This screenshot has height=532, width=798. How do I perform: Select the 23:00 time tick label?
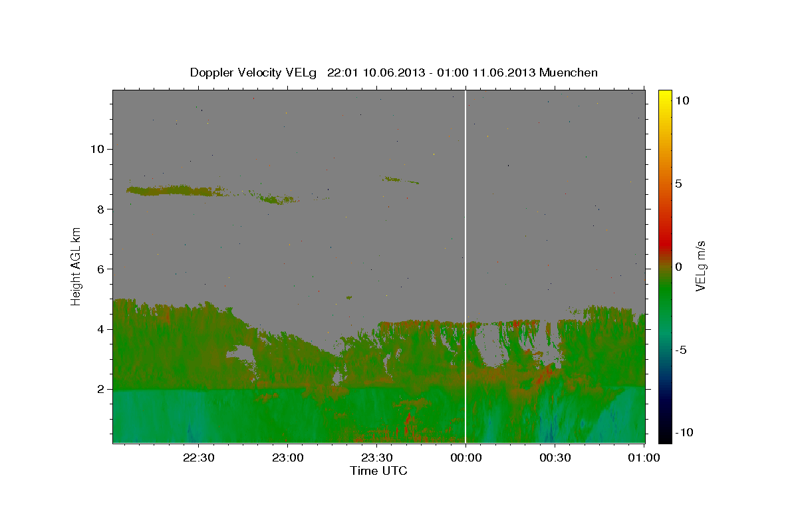(288, 458)
